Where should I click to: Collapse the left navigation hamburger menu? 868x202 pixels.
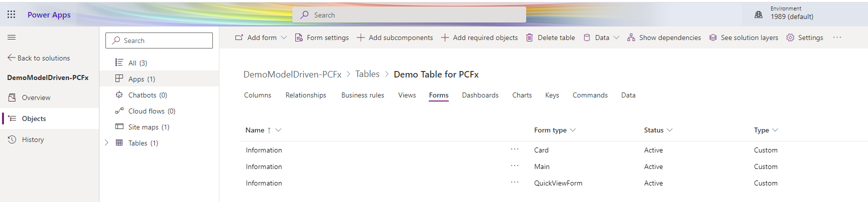pos(11,37)
